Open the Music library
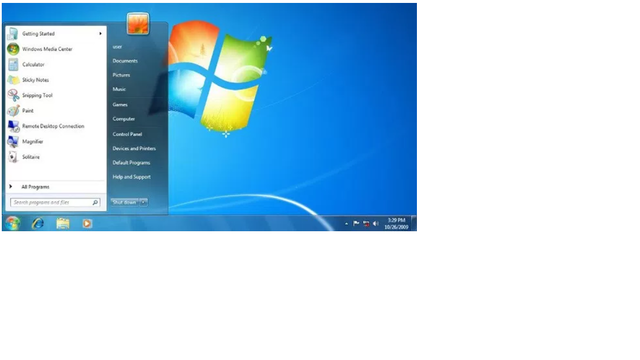The height and width of the screenshot is (360, 640). (x=119, y=89)
